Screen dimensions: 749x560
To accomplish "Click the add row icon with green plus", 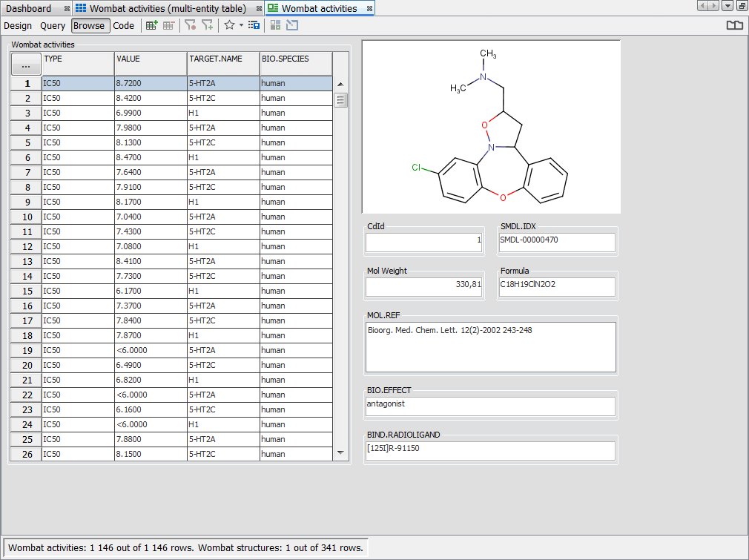I will click(x=151, y=25).
